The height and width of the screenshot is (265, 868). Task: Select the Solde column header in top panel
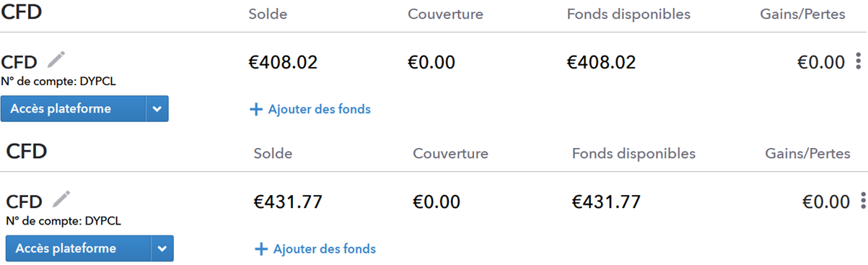[x=268, y=14]
